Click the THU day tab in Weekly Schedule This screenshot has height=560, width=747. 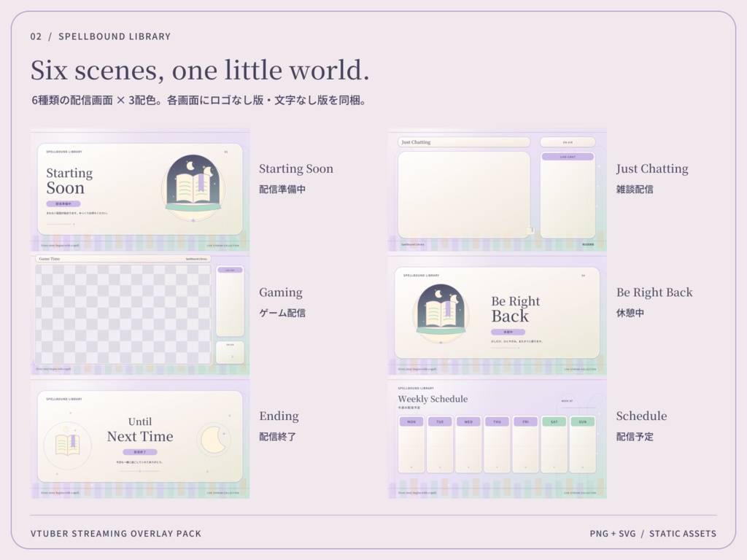point(497,422)
